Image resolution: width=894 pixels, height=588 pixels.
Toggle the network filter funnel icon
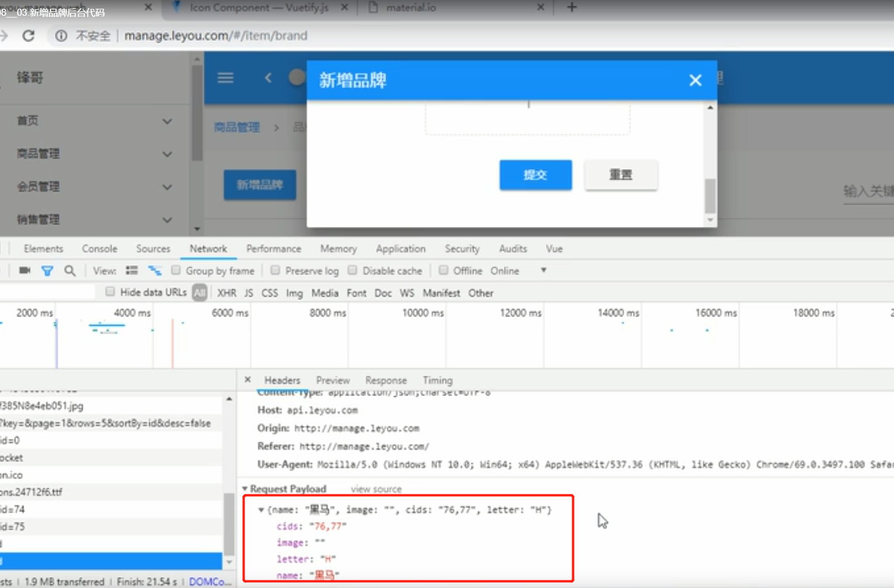click(47, 270)
